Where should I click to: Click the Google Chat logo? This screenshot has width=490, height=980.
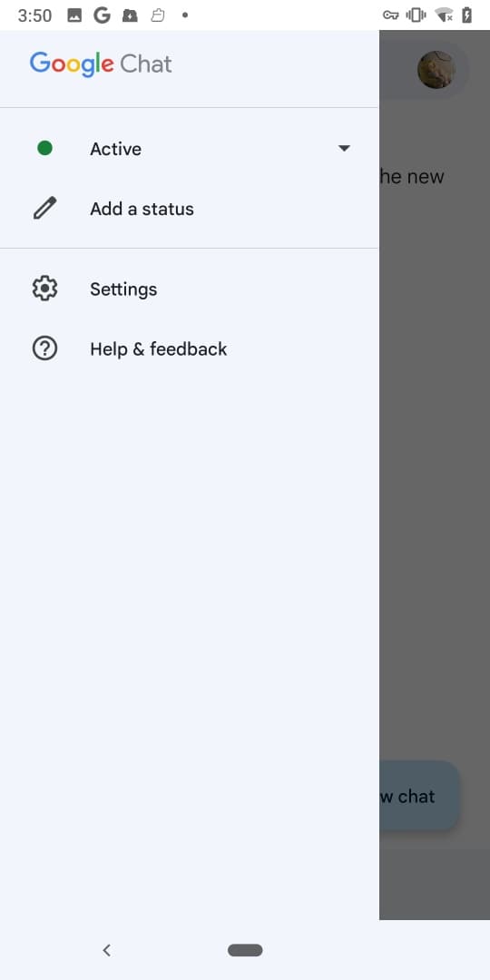101,64
